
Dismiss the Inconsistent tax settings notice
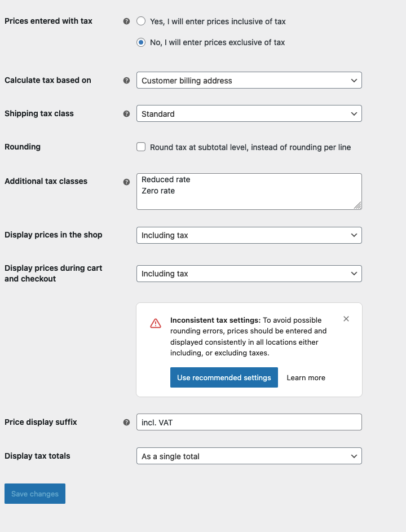(x=346, y=319)
